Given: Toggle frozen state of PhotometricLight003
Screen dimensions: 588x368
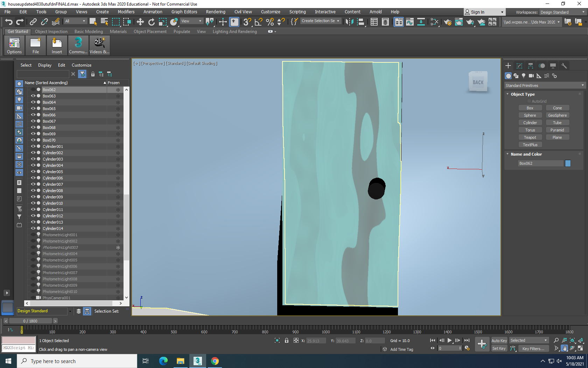Looking at the screenshot, I should pos(118,247).
